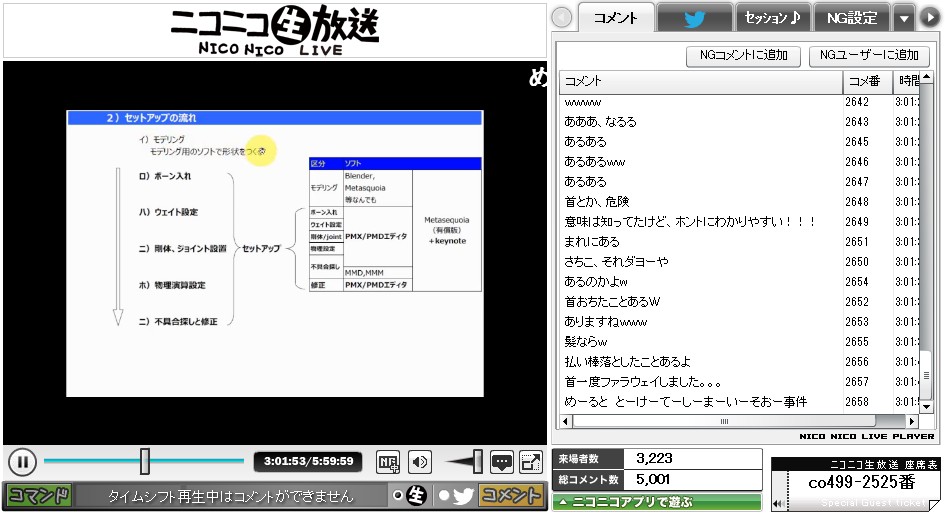Sort by the コメント column header
The image size is (945, 514).
[x=701, y=81]
